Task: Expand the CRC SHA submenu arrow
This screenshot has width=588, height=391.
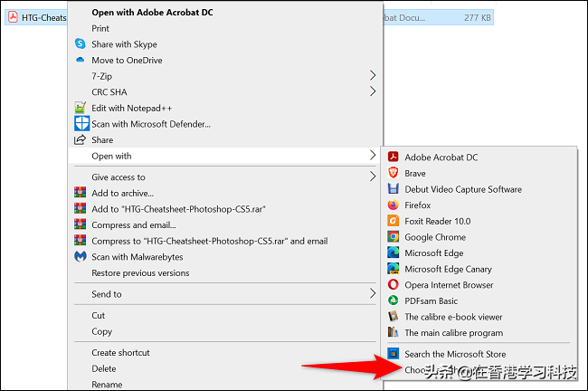Action: click(x=373, y=91)
